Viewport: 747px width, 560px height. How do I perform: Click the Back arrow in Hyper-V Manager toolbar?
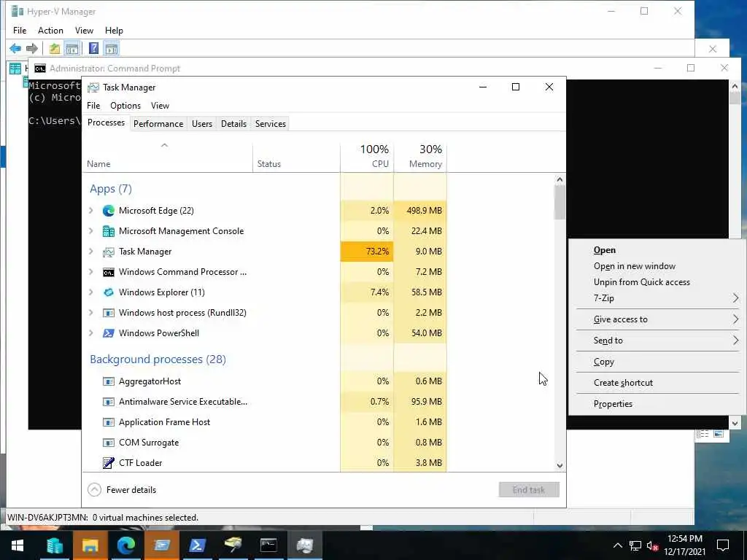[x=15, y=48]
